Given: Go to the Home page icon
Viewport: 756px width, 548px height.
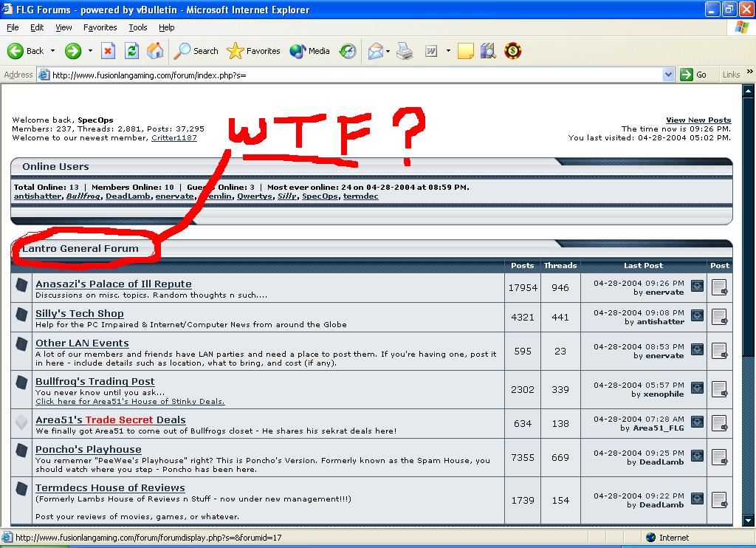Looking at the screenshot, I should tap(155, 51).
